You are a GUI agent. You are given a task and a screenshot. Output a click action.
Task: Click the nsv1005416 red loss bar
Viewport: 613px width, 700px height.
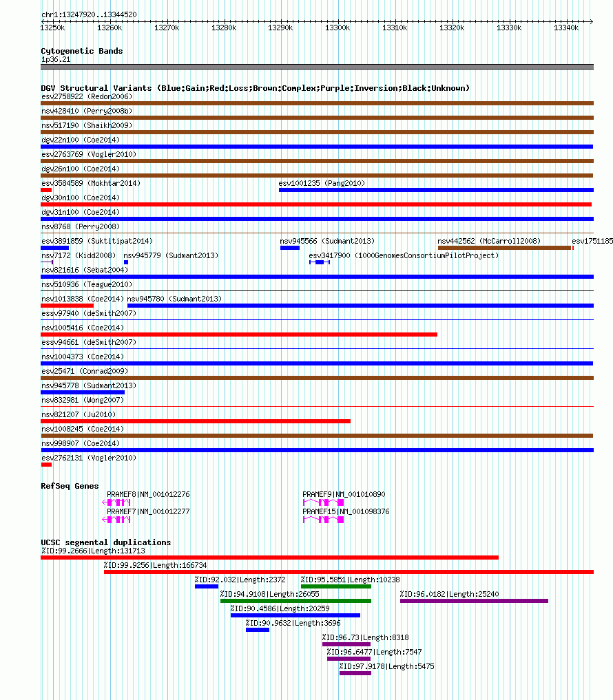(x=239, y=335)
